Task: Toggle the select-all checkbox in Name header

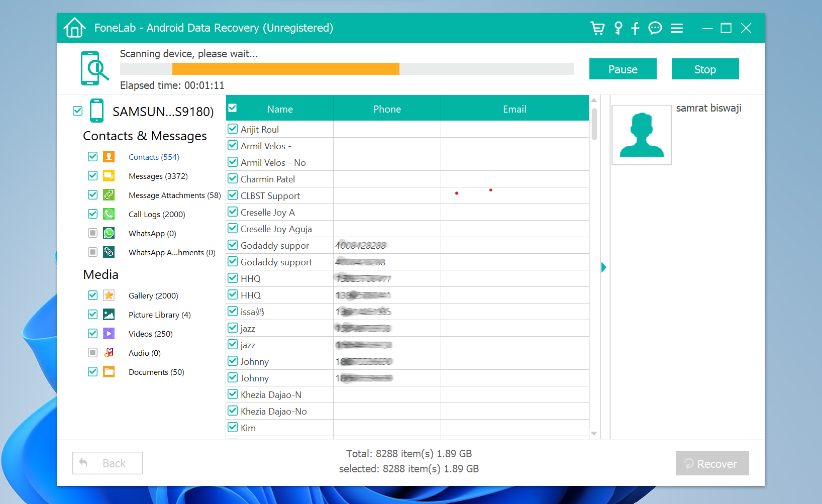Action: (233, 108)
